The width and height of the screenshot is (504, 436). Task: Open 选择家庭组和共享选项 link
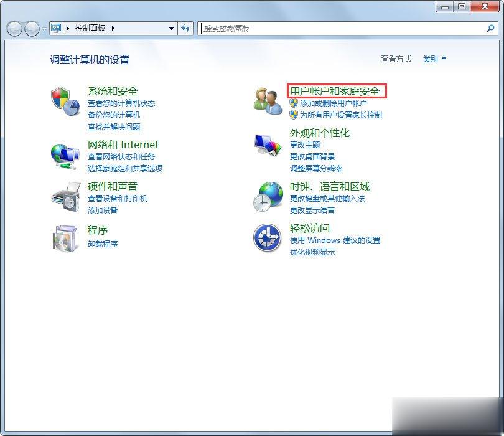click(x=125, y=168)
